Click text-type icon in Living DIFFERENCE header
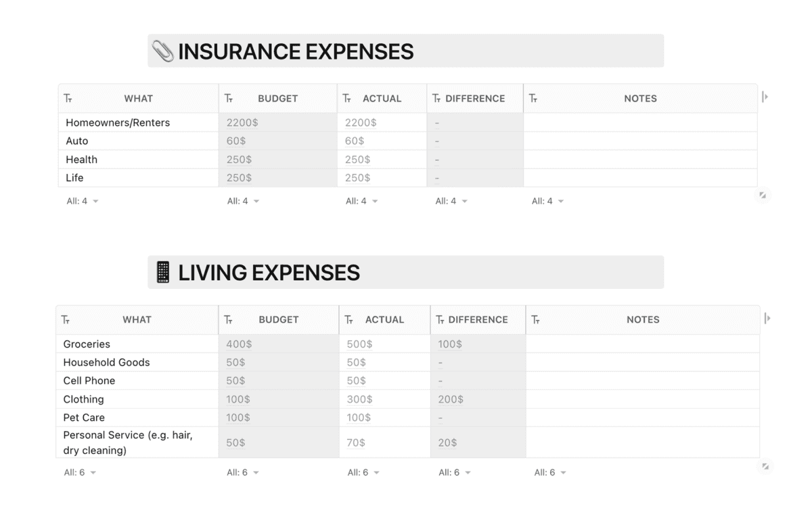The image size is (812, 525). click(440, 319)
